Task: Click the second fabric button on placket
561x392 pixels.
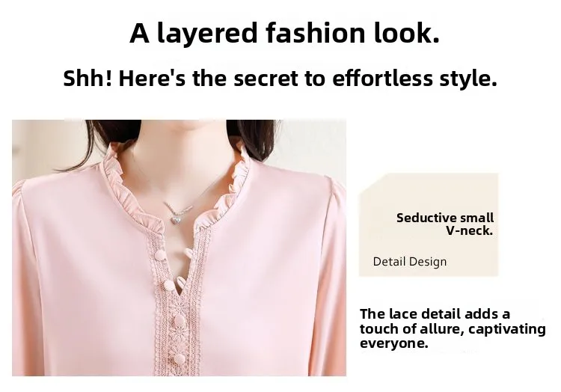Action: point(168,285)
